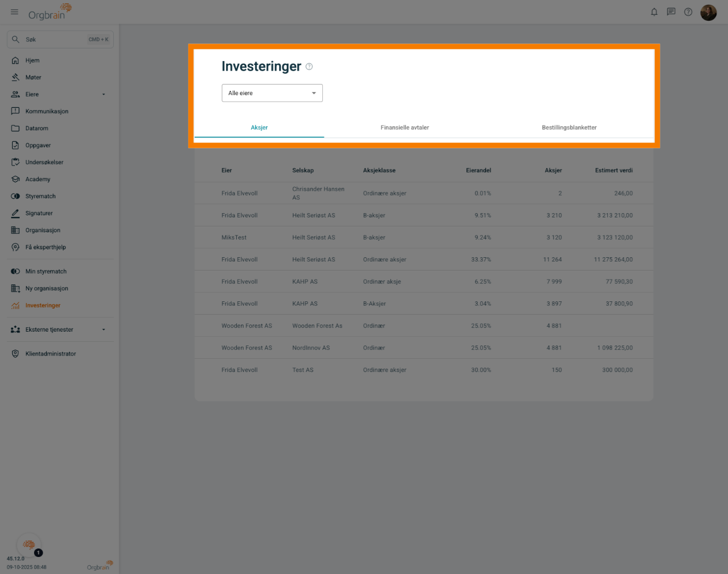Screen dimensions: 728x574
Task: Click the Eksterne tjenester icon
Action: [x=15, y=330]
